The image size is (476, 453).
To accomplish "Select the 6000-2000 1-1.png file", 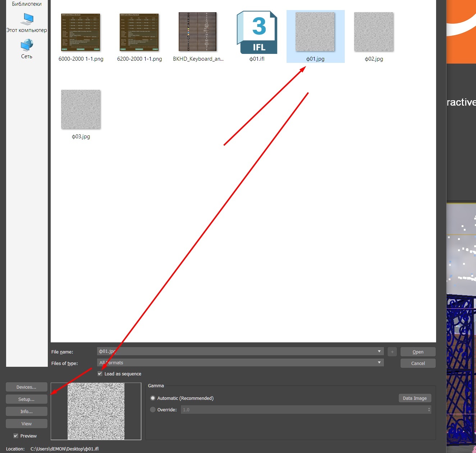I will [x=81, y=33].
